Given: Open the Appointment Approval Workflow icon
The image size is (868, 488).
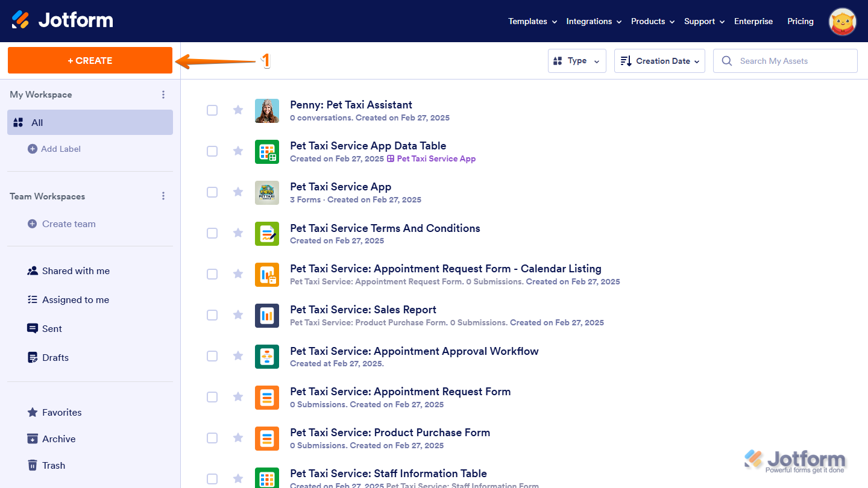Looking at the screenshot, I should 267,356.
